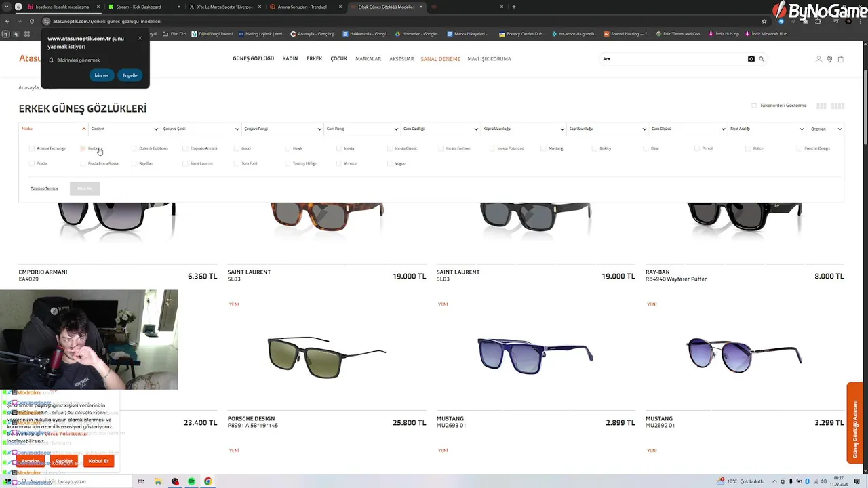Click Tümünü Temizle link

click(x=44, y=188)
